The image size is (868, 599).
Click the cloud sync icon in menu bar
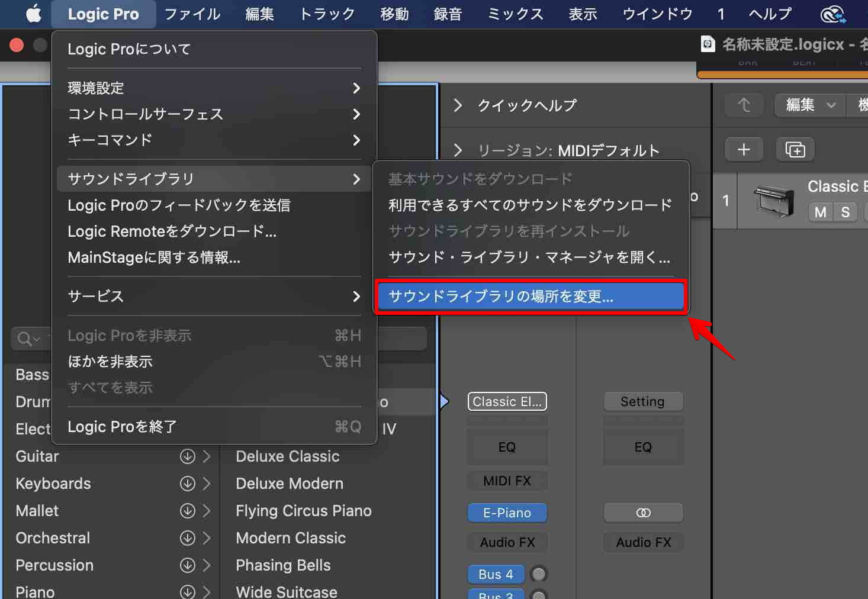(834, 14)
